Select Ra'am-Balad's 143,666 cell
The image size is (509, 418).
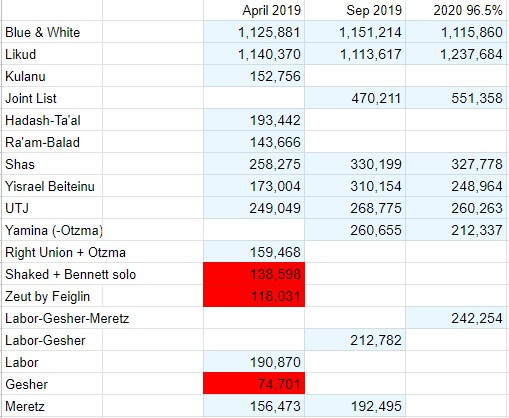tap(254, 142)
